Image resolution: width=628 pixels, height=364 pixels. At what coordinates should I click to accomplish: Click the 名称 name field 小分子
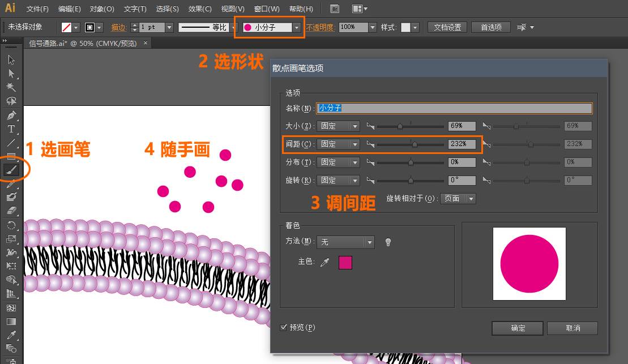[x=454, y=108]
